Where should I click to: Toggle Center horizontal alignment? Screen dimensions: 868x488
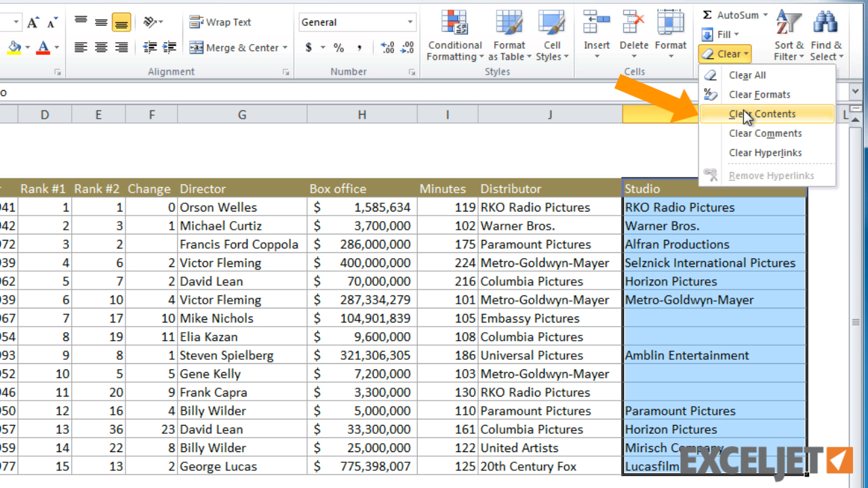(x=101, y=47)
